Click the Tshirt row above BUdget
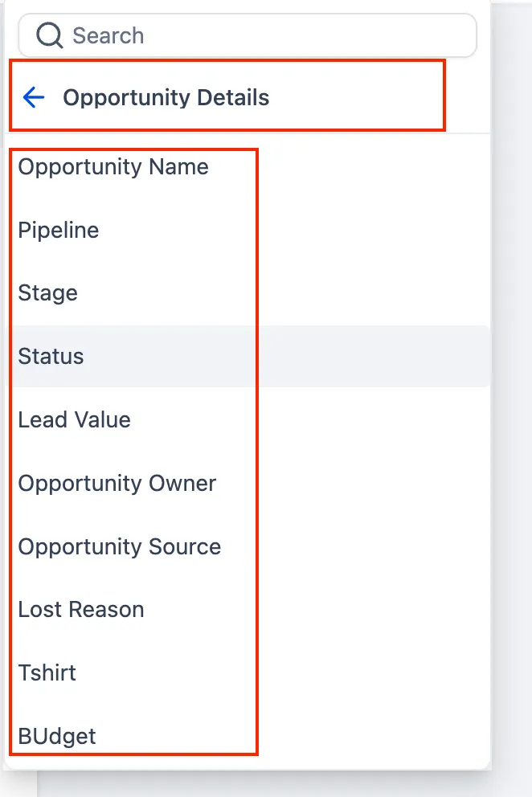Image resolution: width=532 pixels, height=797 pixels. tap(248, 673)
